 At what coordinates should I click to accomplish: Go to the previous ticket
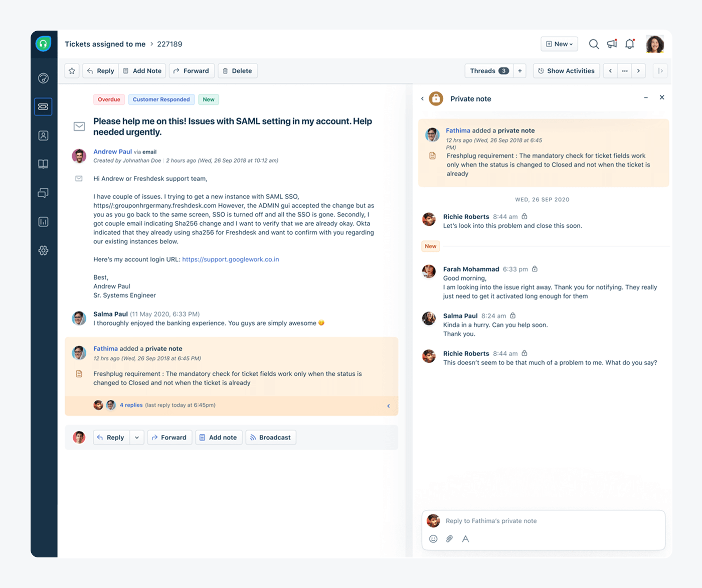(610, 71)
